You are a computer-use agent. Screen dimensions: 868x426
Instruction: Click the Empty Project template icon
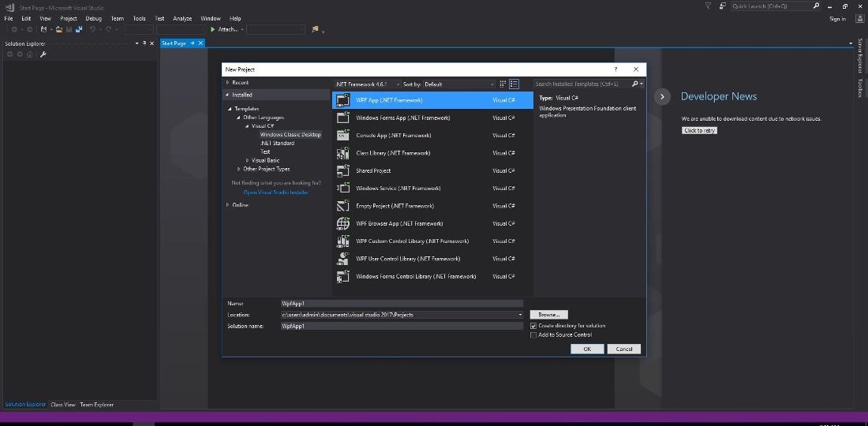(x=343, y=206)
